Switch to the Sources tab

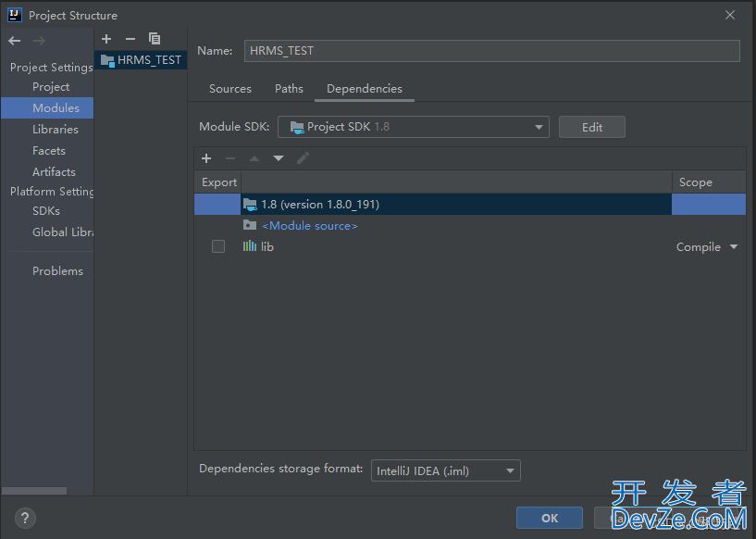230,89
